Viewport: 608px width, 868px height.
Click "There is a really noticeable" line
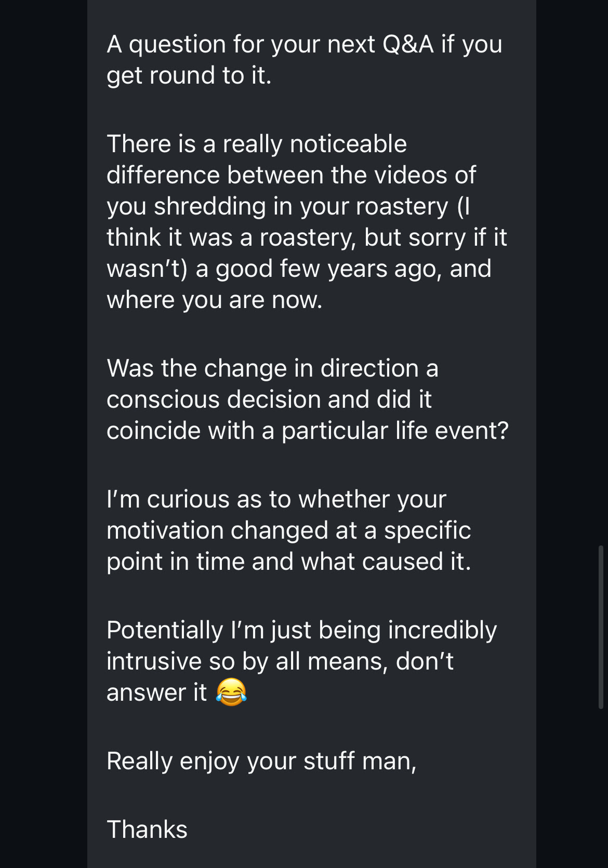click(x=257, y=144)
